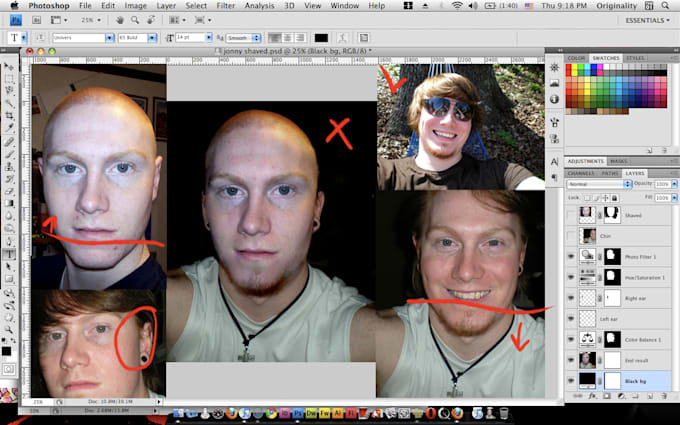Click the foreground color swatch in toolbox
The width and height of the screenshot is (680, 425).
coord(6,351)
